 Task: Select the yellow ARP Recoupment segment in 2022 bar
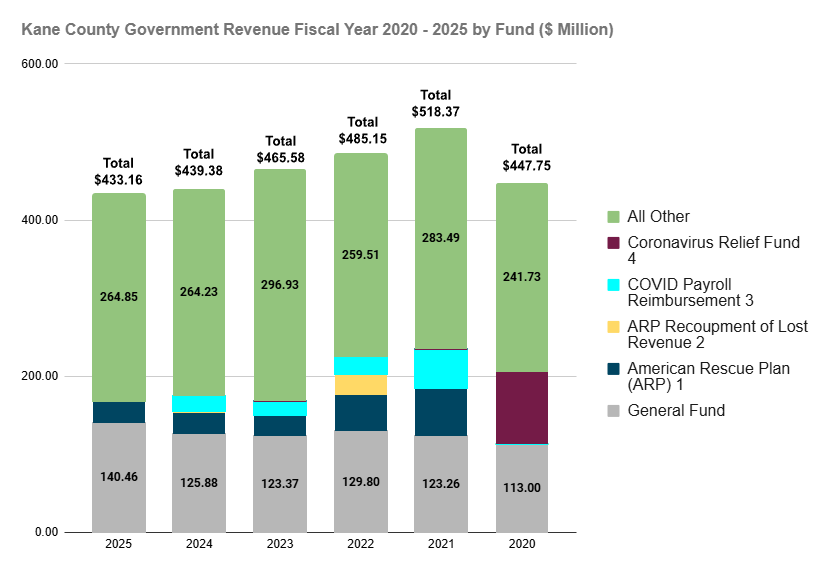point(360,385)
